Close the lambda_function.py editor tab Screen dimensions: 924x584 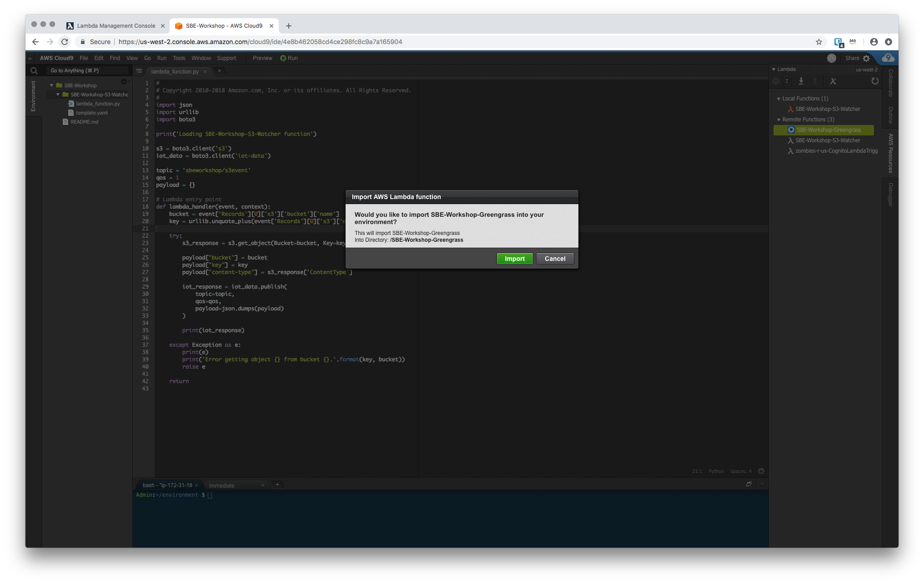pyautogui.click(x=205, y=71)
